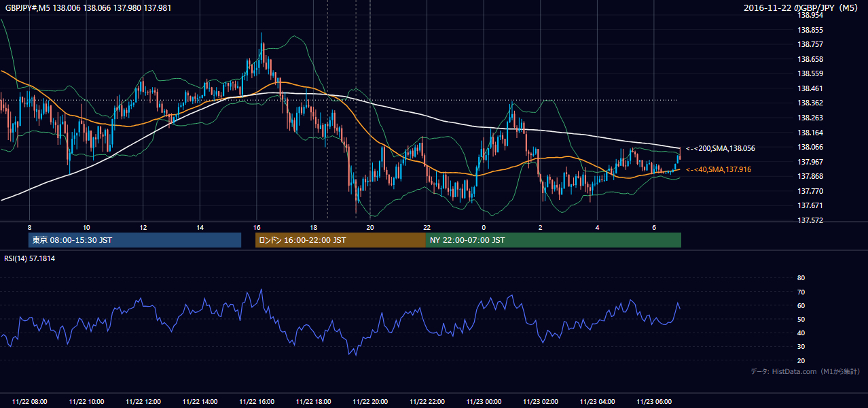Click RSI scale value 30

tap(801, 346)
